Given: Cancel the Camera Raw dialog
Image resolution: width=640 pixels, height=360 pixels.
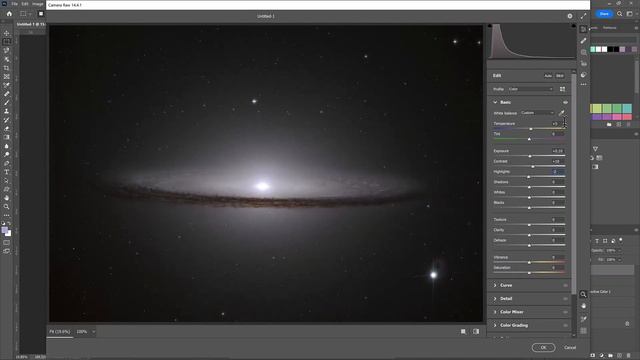Looking at the screenshot, I should [x=570, y=348].
